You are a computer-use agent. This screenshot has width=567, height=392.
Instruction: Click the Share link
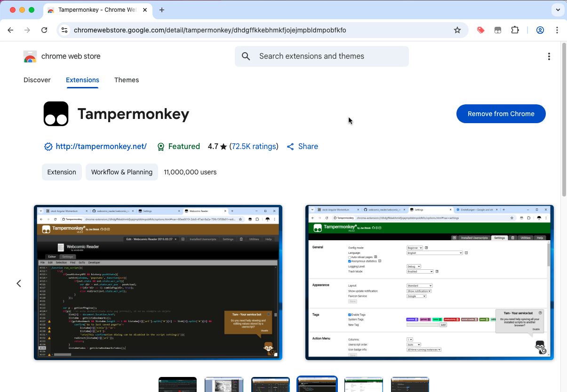tap(308, 147)
